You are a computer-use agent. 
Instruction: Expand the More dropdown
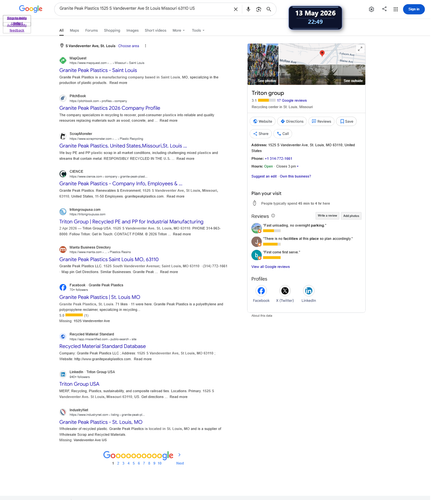point(178,30)
